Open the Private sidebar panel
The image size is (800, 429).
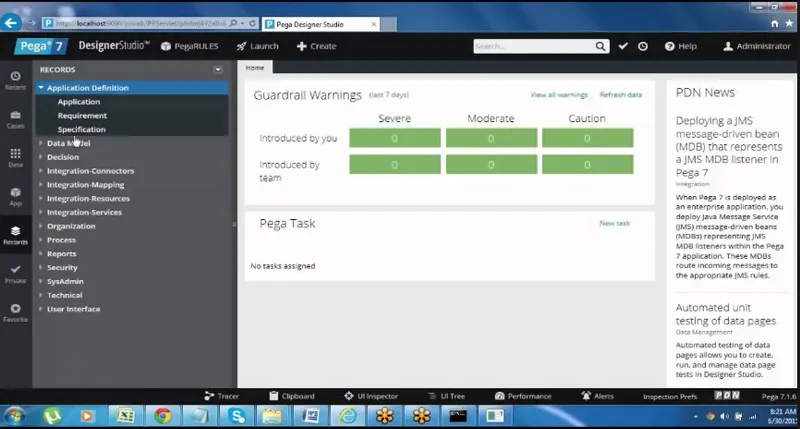point(15,274)
